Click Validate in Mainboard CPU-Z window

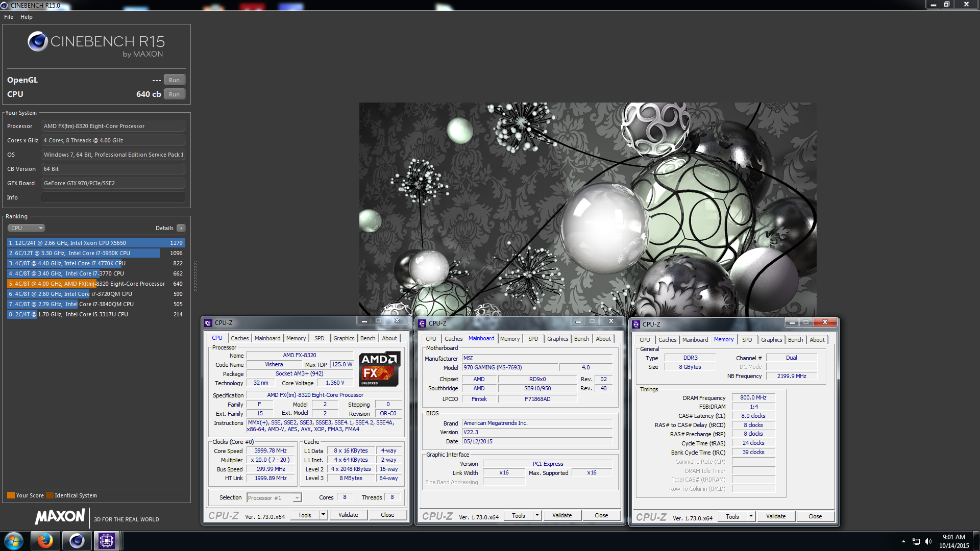click(562, 515)
